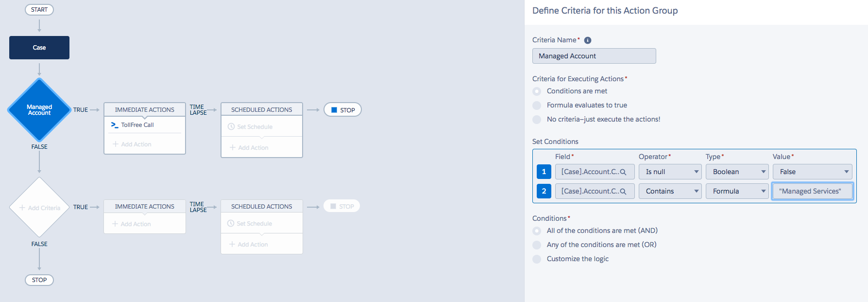Expand the False value dropdown
Viewport: 868px width, 302px height.
812,172
